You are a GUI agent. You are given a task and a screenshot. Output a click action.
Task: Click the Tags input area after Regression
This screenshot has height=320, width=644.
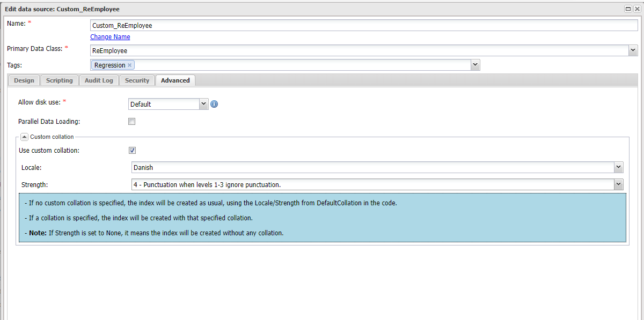click(303, 65)
